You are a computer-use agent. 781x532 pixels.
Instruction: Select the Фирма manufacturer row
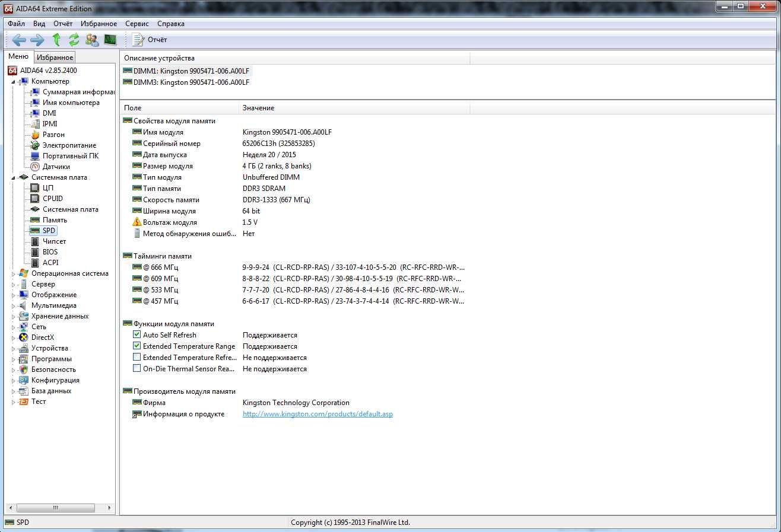[x=295, y=403]
